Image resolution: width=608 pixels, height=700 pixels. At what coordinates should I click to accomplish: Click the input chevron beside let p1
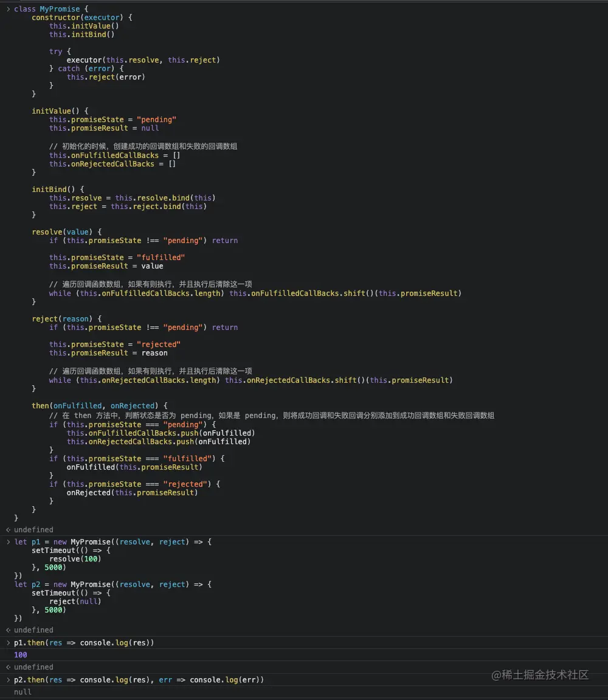coord(8,541)
